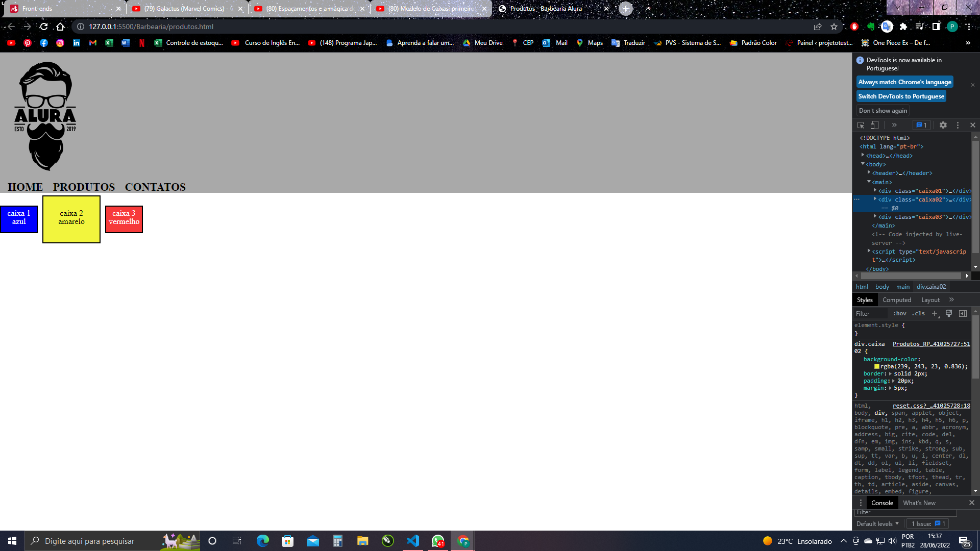Click the CONTATOS navigation menu item
The width and height of the screenshot is (980, 551).
tap(155, 186)
